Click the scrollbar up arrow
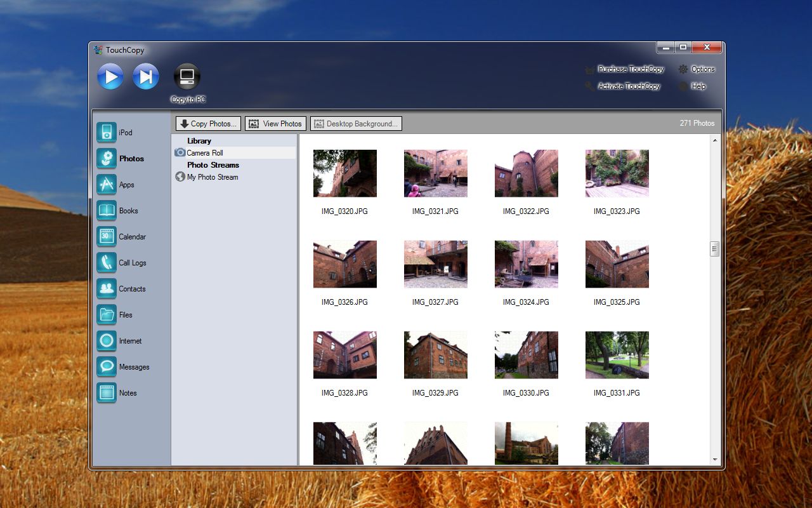 click(715, 140)
